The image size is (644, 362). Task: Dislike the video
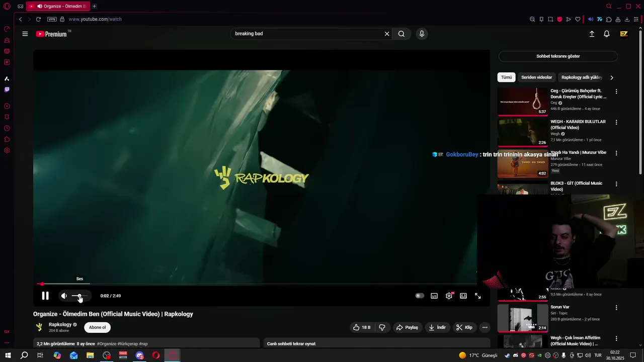[x=382, y=327]
